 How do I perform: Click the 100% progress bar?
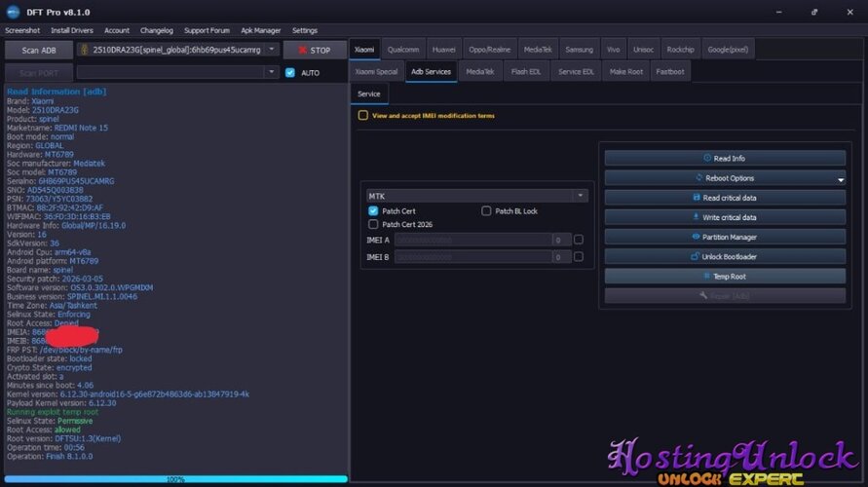(x=176, y=479)
